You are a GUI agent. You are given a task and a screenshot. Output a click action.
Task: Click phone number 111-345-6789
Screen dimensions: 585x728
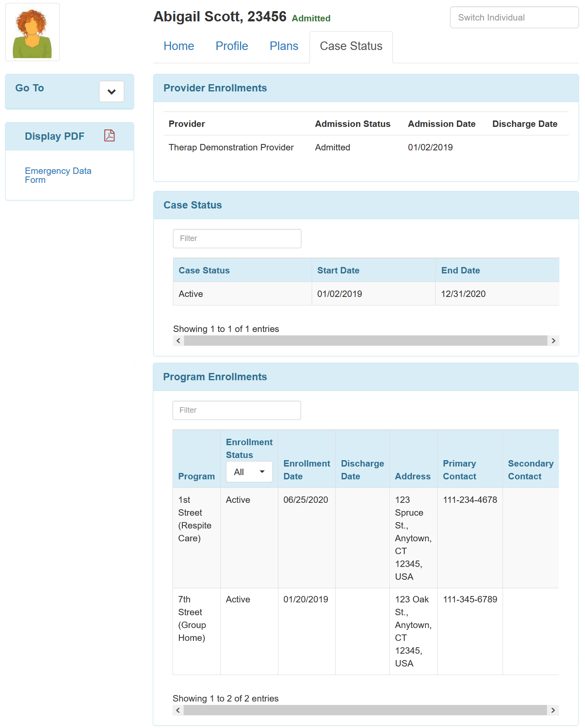[x=470, y=599]
